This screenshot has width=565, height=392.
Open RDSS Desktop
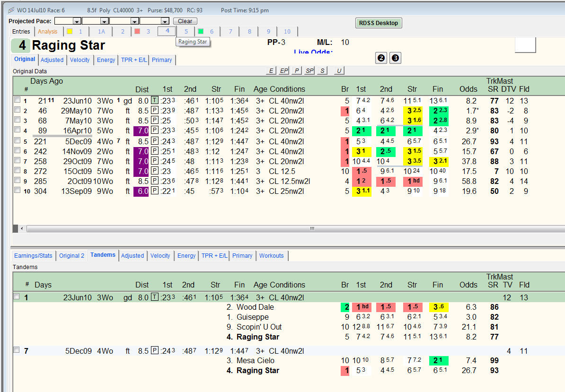(379, 23)
